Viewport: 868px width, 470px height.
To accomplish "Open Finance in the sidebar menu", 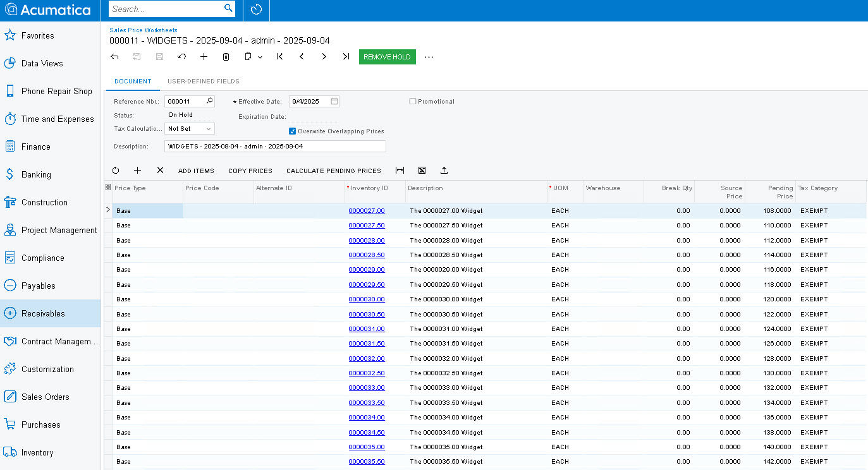I will (x=51, y=147).
